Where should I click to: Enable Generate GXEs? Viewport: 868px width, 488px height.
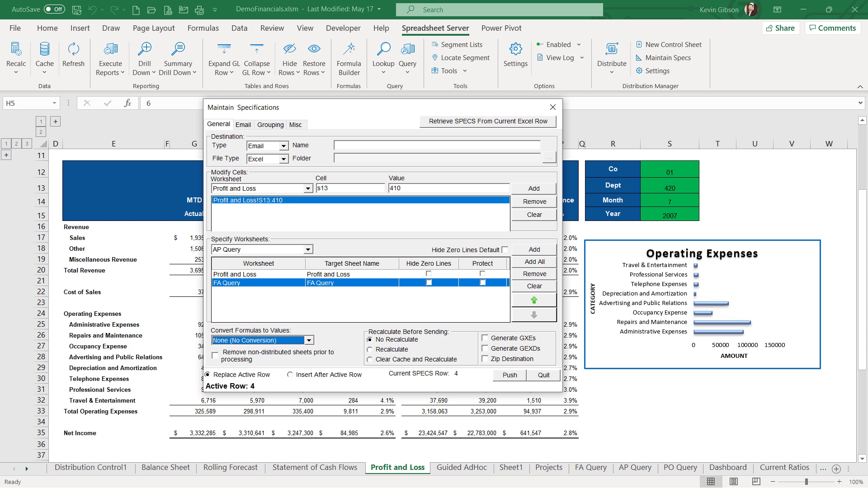(485, 338)
